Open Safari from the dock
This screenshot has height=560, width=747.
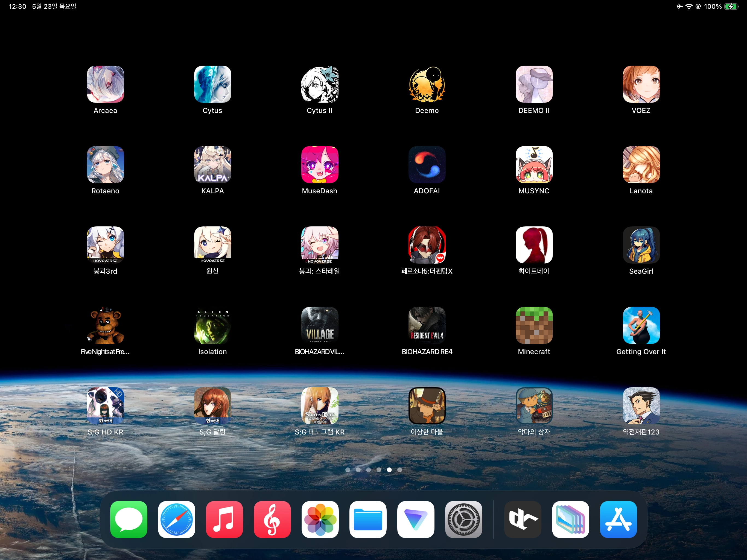click(x=177, y=520)
